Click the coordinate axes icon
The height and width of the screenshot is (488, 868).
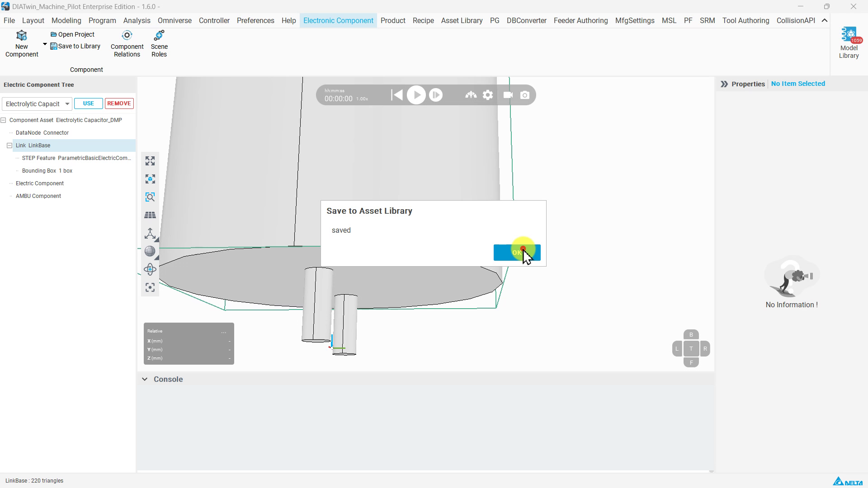(150, 234)
